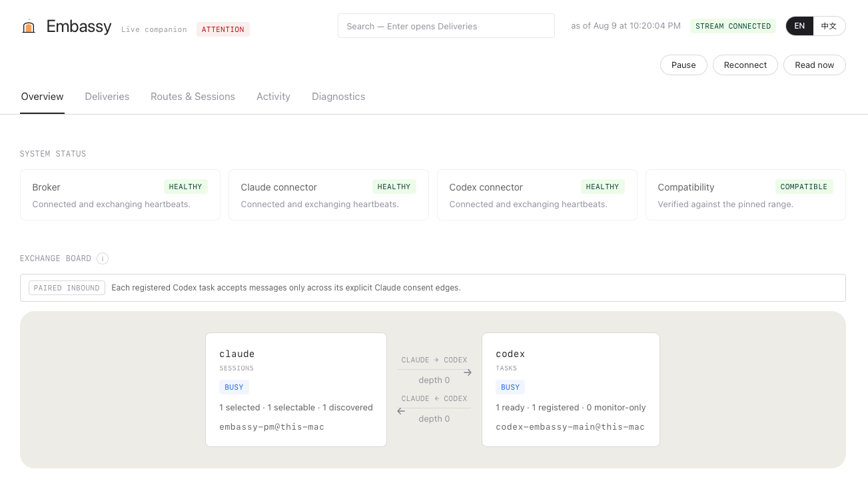This screenshot has height=491, width=868.
Task: Click the EXCHANGE BOARD heading
Action: coord(55,258)
